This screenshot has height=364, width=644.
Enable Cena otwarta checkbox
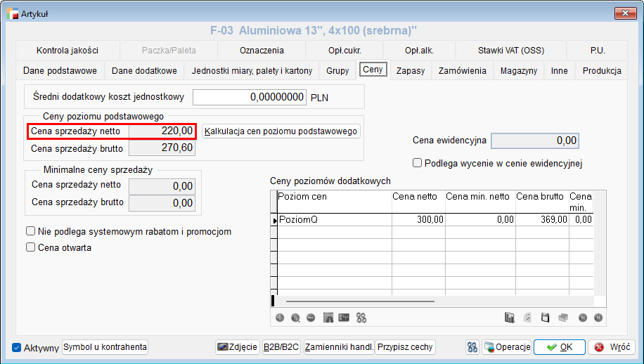point(30,247)
